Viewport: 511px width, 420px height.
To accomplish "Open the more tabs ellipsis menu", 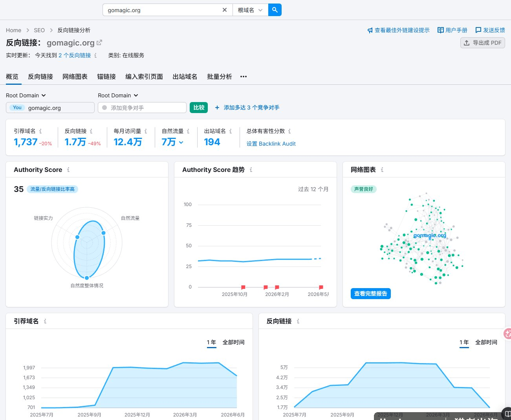I will coord(244,77).
